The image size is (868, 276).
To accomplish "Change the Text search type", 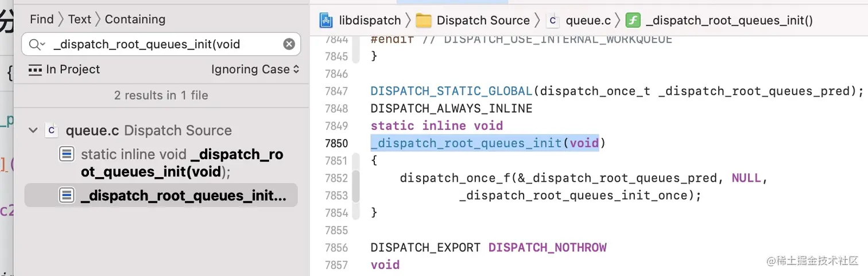I will [79, 19].
